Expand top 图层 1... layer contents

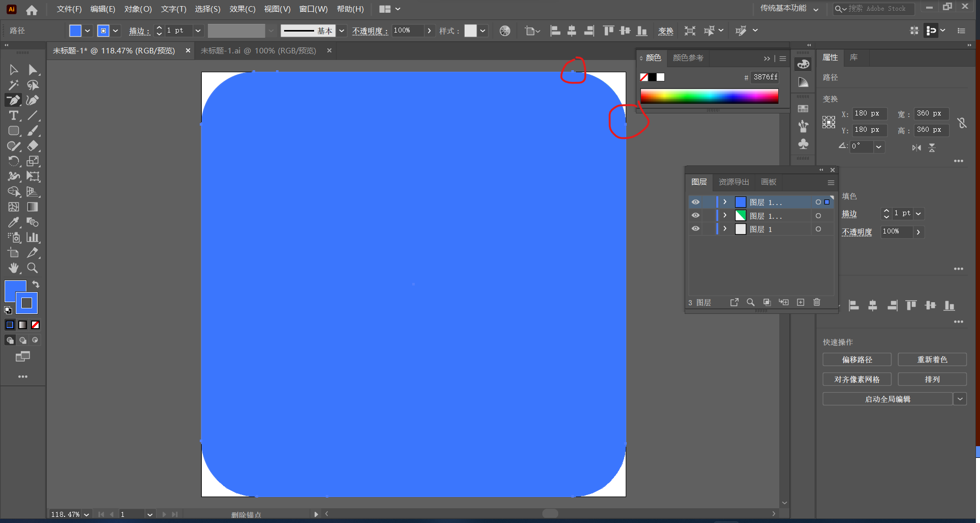[x=725, y=202]
